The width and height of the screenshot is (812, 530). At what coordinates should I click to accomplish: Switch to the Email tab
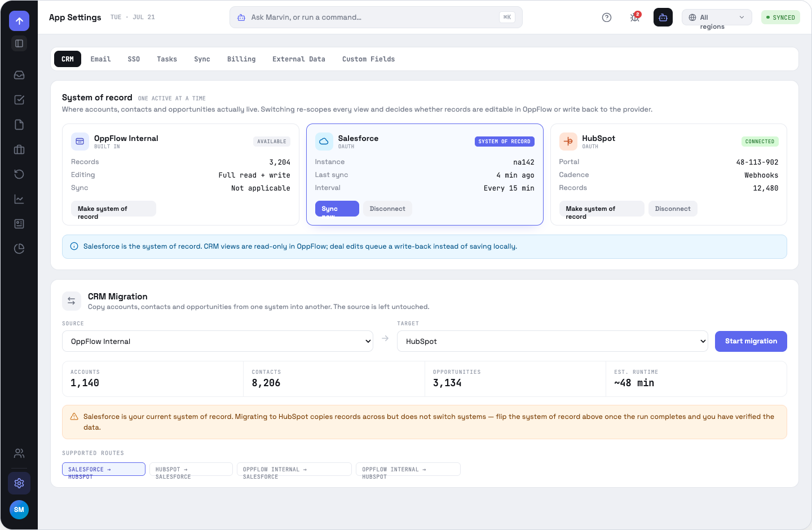pos(101,59)
